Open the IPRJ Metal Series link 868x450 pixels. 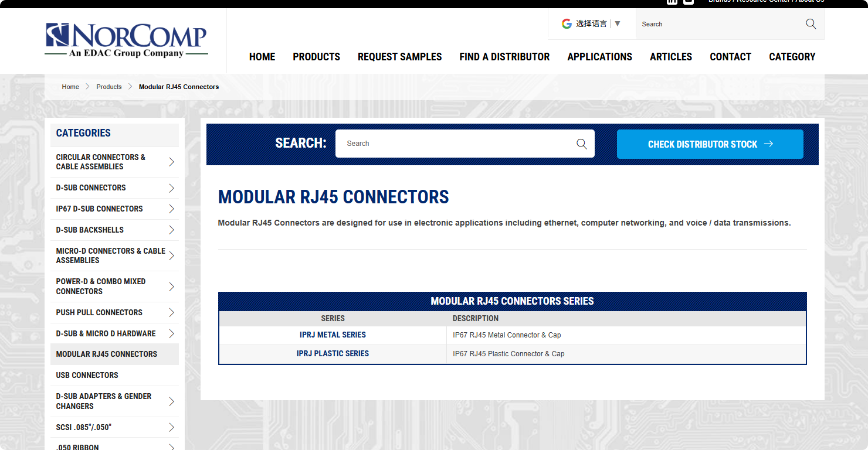[333, 335]
